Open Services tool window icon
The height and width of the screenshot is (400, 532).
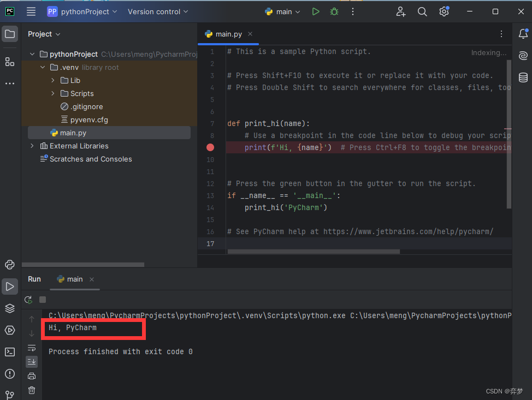click(x=10, y=330)
